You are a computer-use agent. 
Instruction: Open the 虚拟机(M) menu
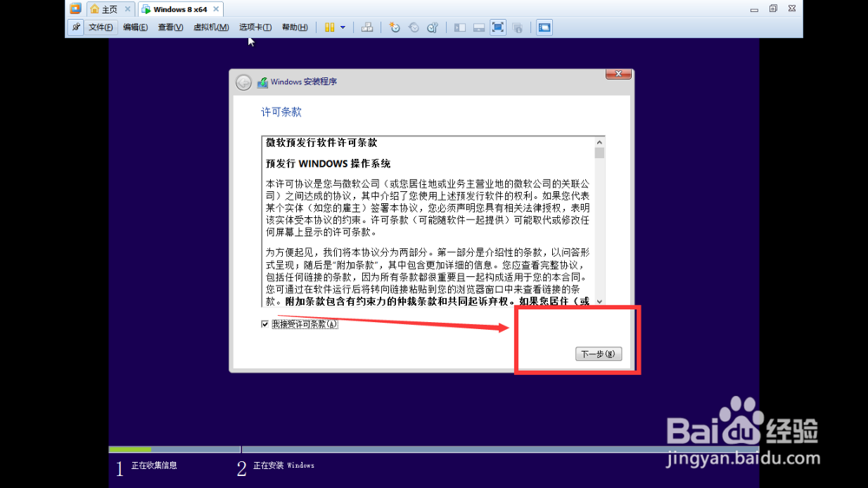(211, 27)
